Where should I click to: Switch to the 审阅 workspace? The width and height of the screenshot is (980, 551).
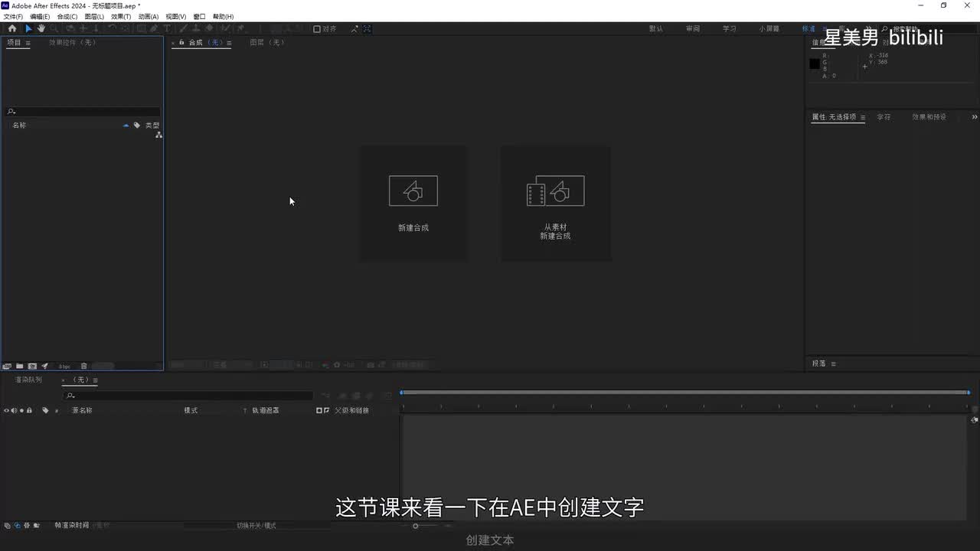(x=693, y=28)
